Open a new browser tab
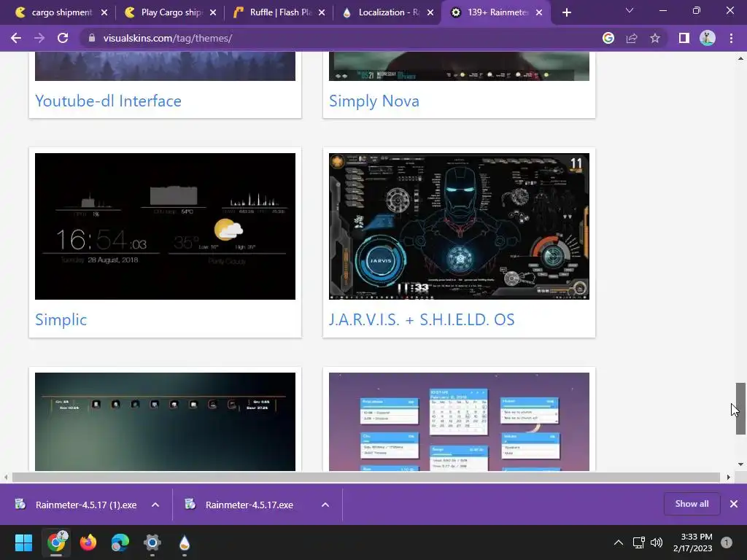 566,12
